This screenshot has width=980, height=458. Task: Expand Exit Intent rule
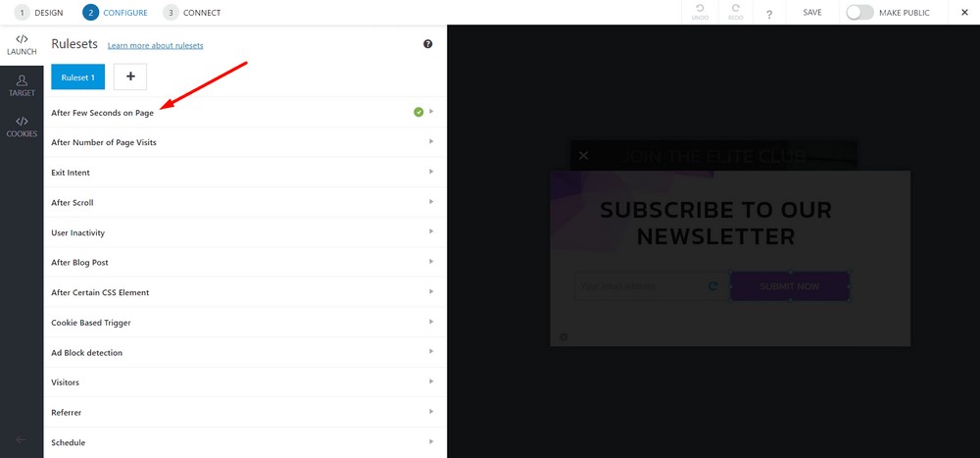pyautogui.click(x=245, y=173)
